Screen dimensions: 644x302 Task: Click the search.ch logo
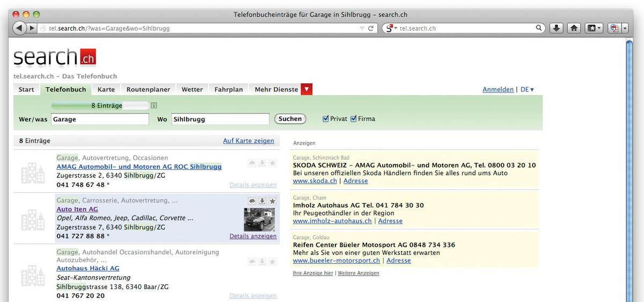tap(55, 56)
